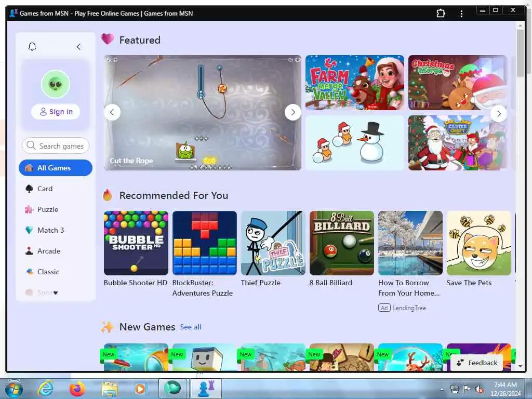
Task: Click the MSN Games chess taskbar icon
Action: click(x=205, y=389)
